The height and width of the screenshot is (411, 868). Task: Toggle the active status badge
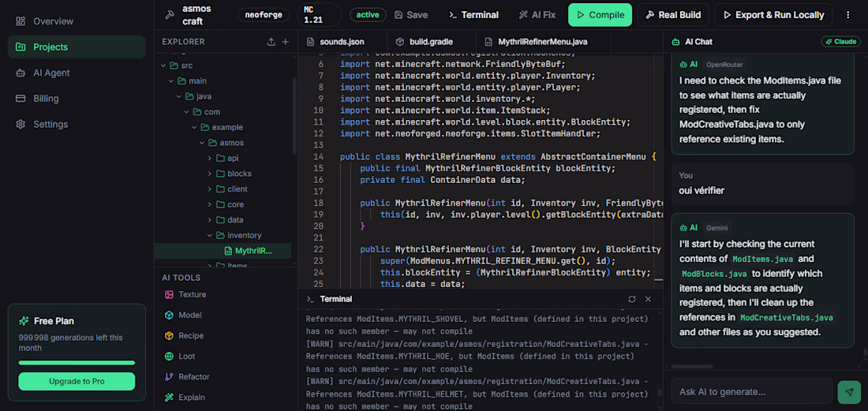pyautogui.click(x=368, y=15)
